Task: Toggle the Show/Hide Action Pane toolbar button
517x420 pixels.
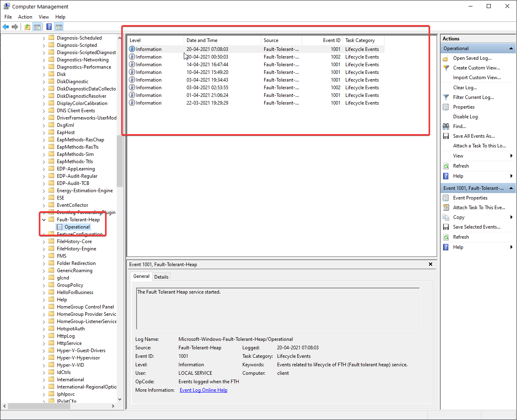Action: point(59,27)
